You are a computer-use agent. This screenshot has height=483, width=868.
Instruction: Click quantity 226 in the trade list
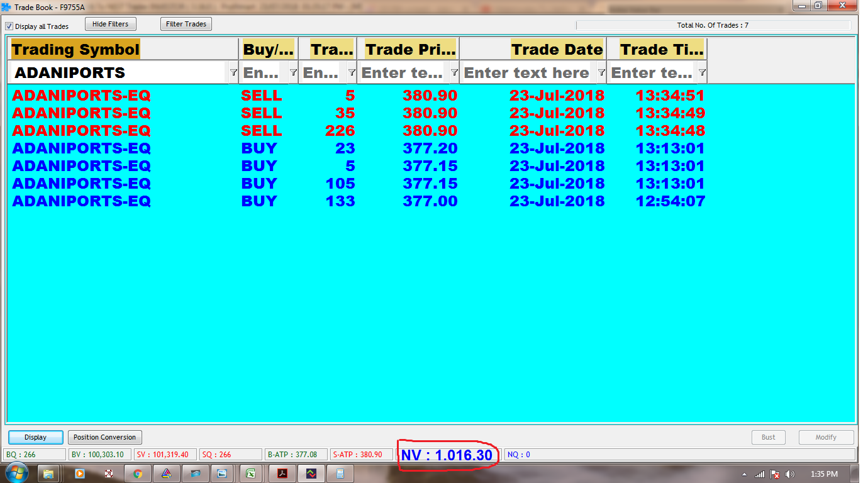tap(340, 131)
